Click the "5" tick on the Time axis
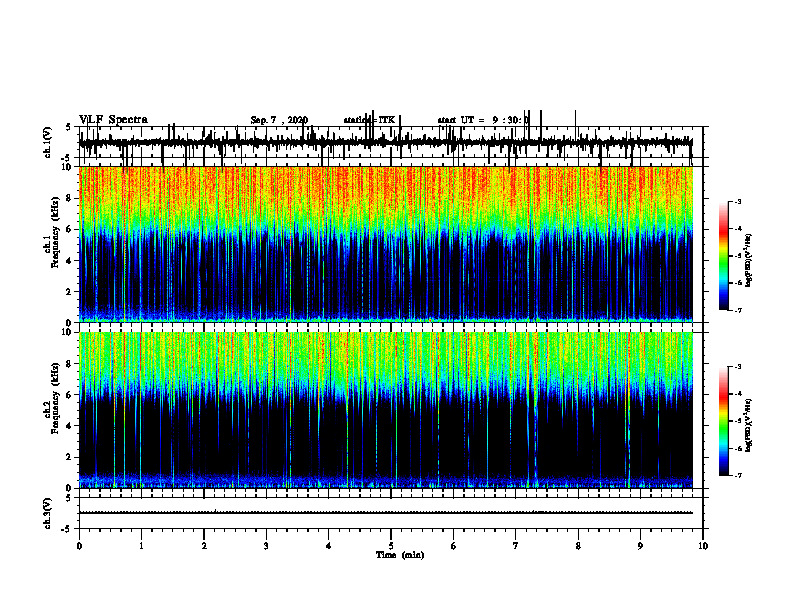This screenshot has width=792, height=612. coord(391,546)
